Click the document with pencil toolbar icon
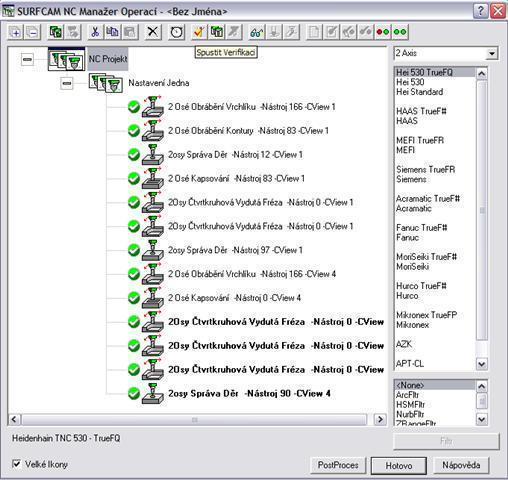The image size is (508, 480). click(331, 32)
